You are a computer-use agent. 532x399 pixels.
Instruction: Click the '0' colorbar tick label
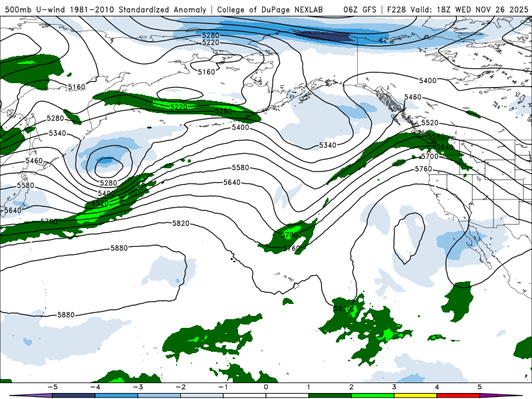[x=266, y=387]
